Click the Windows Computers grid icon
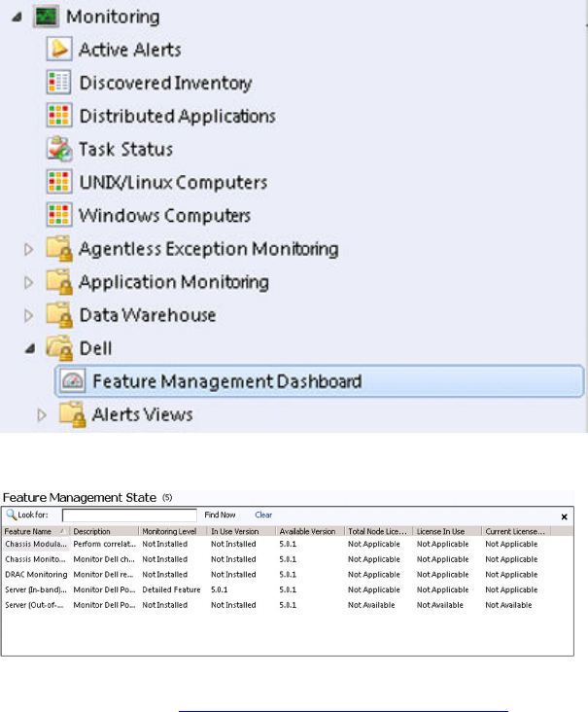The height and width of the screenshot is (712, 588). point(59,215)
